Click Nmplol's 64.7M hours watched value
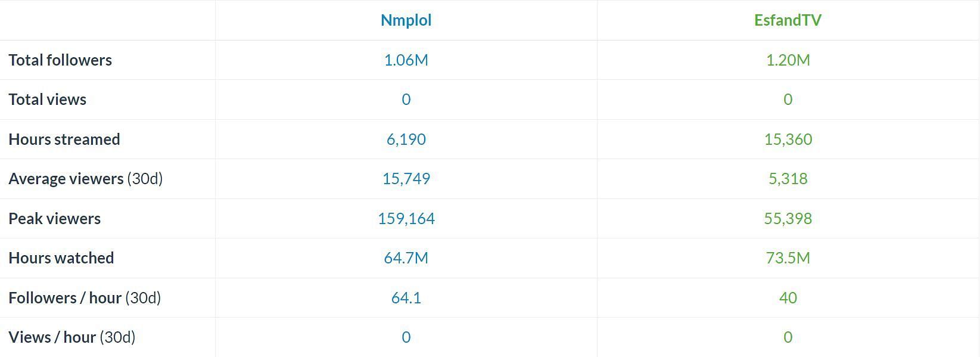The width and height of the screenshot is (980, 357). tap(406, 258)
